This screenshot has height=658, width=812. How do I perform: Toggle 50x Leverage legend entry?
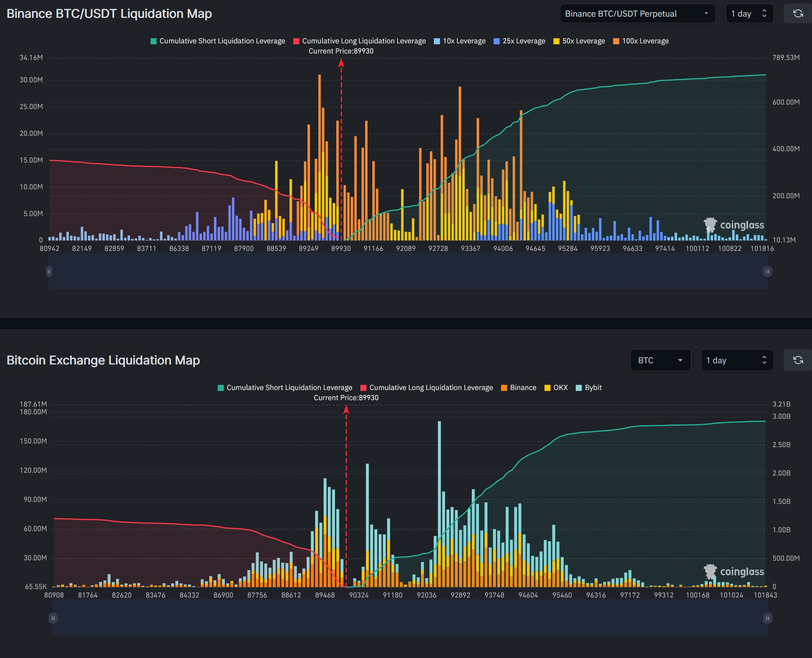coord(579,41)
